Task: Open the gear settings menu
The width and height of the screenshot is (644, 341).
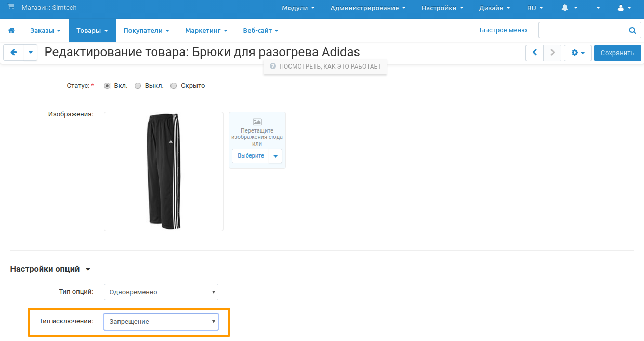Action: pos(577,53)
